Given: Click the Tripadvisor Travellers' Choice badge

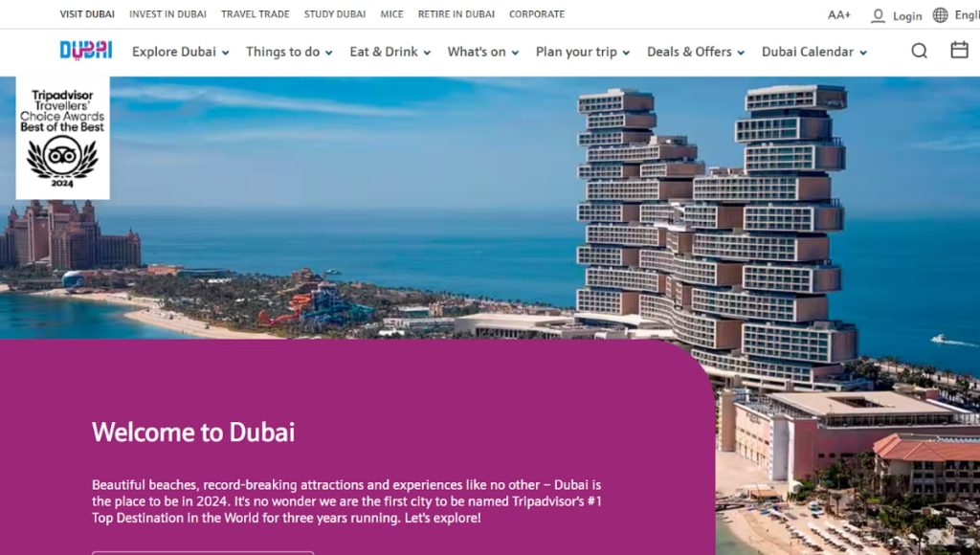Looking at the screenshot, I should [x=62, y=138].
